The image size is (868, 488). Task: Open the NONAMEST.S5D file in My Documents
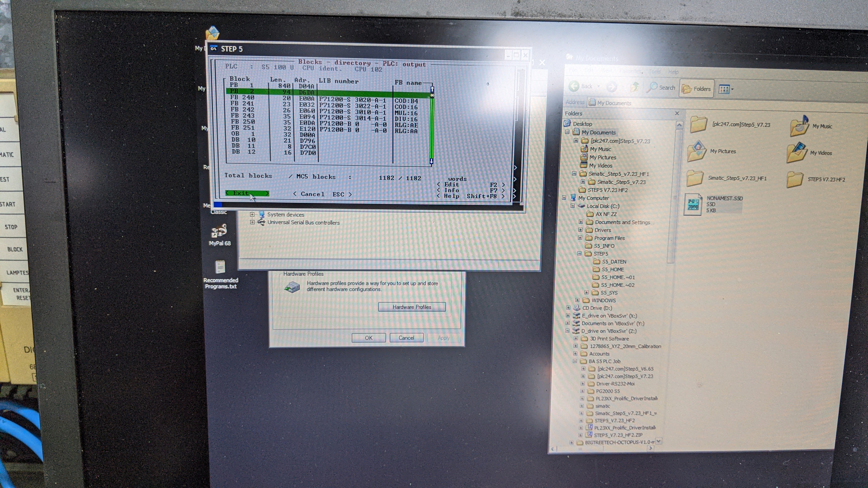point(693,204)
